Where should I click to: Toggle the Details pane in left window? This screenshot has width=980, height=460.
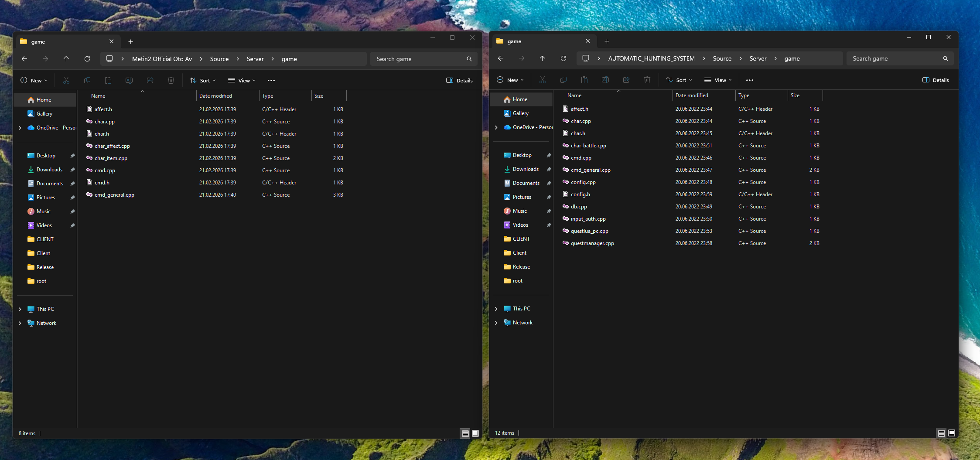click(x=459, y=81)
